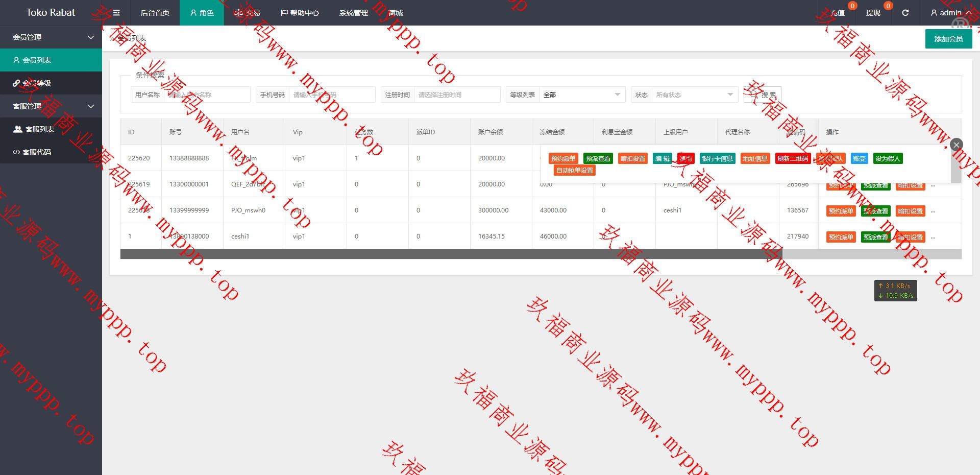980x475 pixels.
Task: Open the 状态 status dropdown
Action: 694,94
